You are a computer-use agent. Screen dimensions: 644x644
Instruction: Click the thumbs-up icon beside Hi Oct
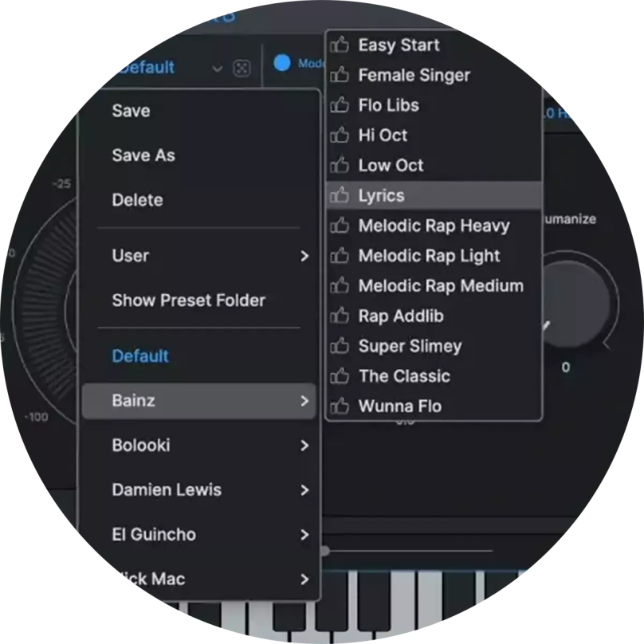[340, 135]
